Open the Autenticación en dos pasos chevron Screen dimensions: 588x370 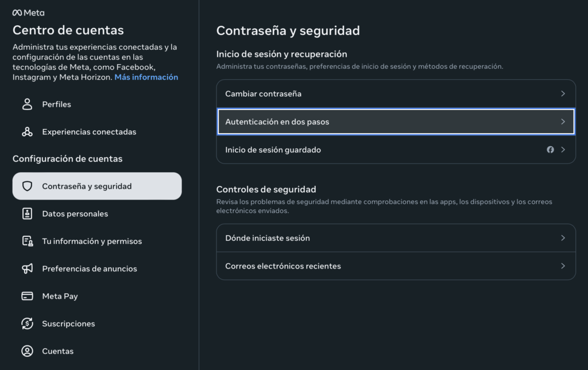[563, 122]
